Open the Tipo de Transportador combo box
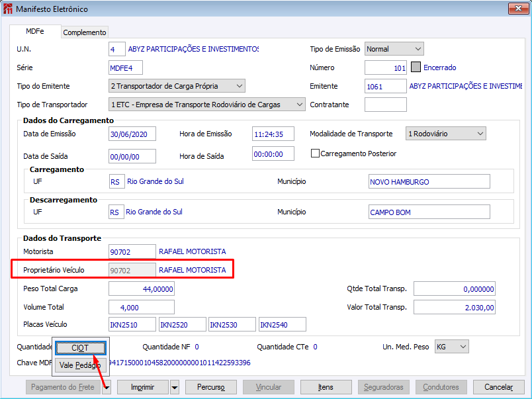Viewport: 532px width, 399px height. (206, 105)
